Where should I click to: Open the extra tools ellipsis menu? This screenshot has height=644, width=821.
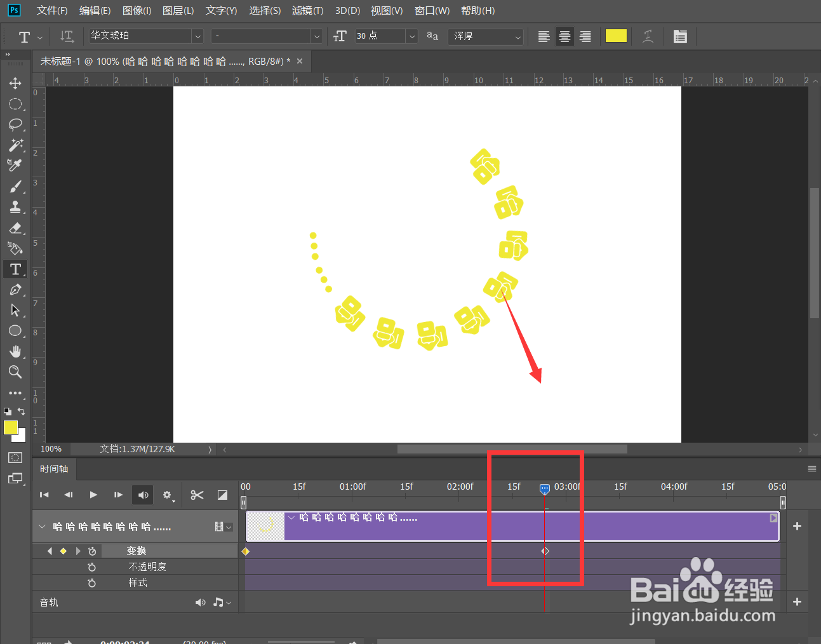click(x=15, y=393)
